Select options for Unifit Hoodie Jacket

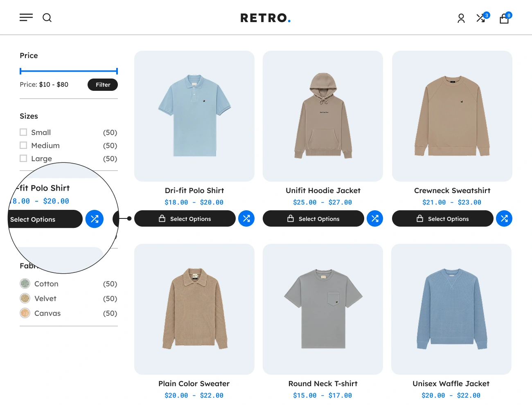click(313, 218)
